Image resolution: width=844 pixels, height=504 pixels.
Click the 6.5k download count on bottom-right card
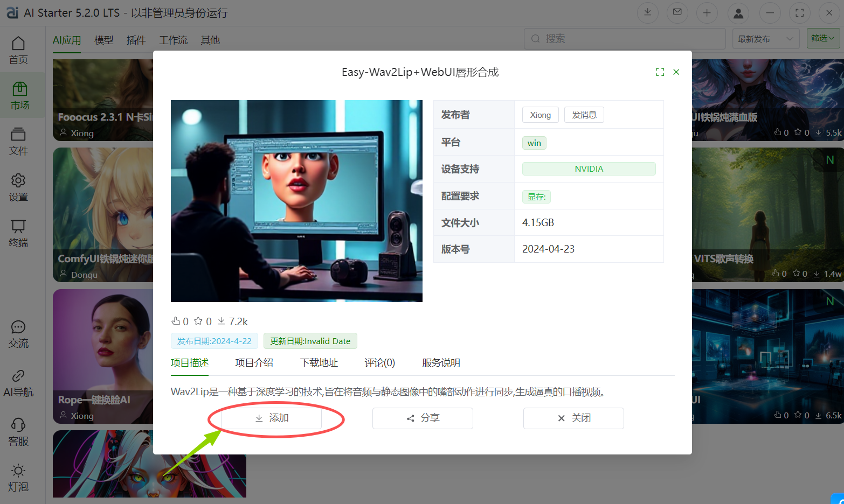click(x=828, y=415)
